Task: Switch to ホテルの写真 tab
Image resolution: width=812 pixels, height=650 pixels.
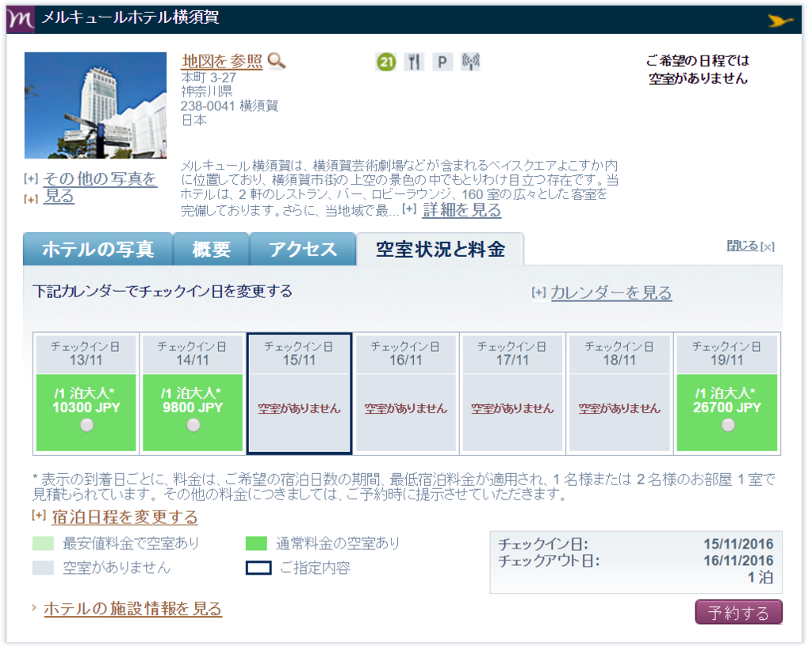Action: [x=98, y=250]
